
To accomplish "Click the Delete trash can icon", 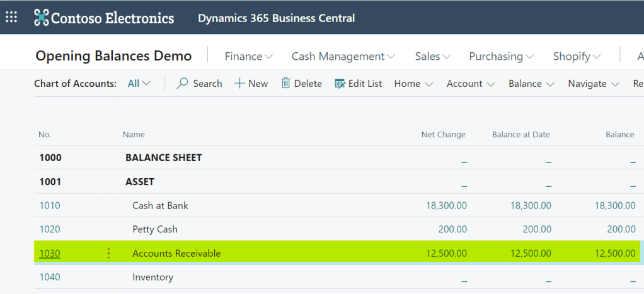I will [x=285, y=84].
